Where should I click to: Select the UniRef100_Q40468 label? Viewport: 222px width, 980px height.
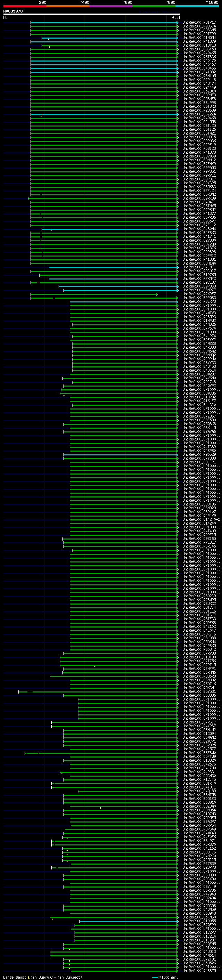click(199, 118)
